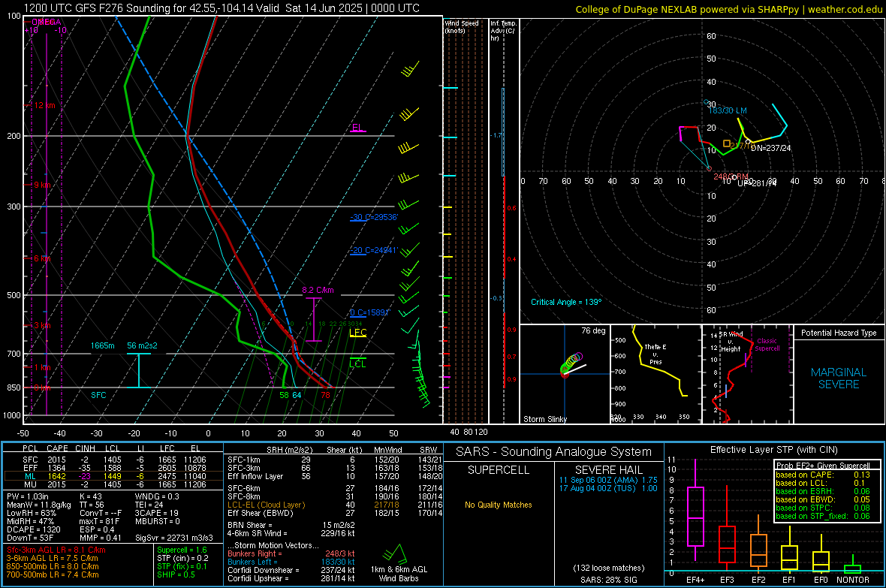
Task: Click the sounding title with the 42.55,-104.14 location
Action: (221, 8)
